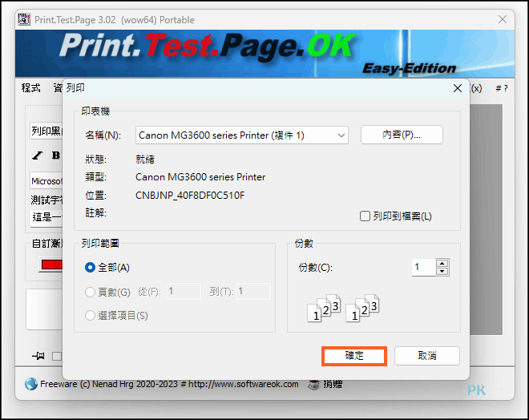Viewport: 529px width, 420px height.
Task: Click the 捐贈 donate link
Action: (x=333, y=384)
